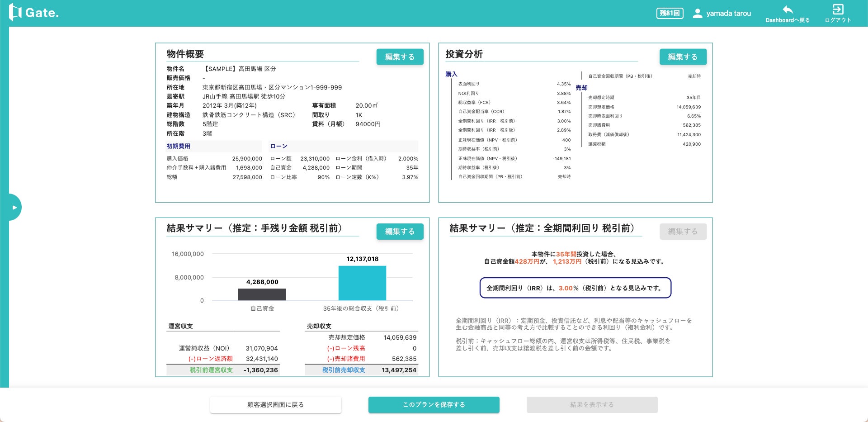Image resolution: width=868 pixels, height=422 pixels.
Task: Click the ローン金利 value 2.000%
Action: tap(408, 159)
